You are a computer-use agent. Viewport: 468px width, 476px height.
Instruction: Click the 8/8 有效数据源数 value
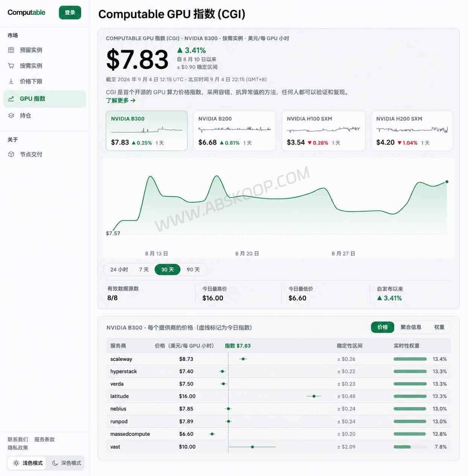point(112,298)
